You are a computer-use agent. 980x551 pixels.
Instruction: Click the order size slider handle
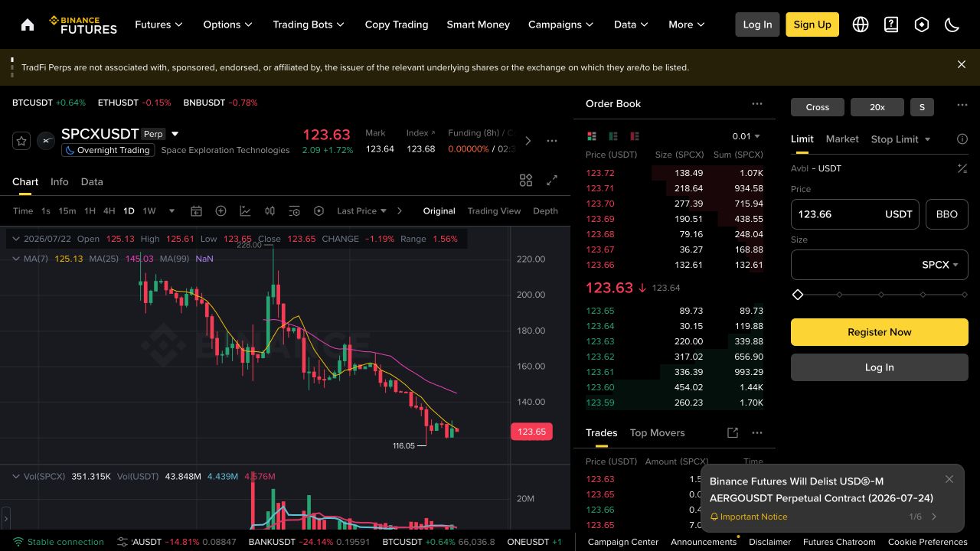tap(798, 295)
